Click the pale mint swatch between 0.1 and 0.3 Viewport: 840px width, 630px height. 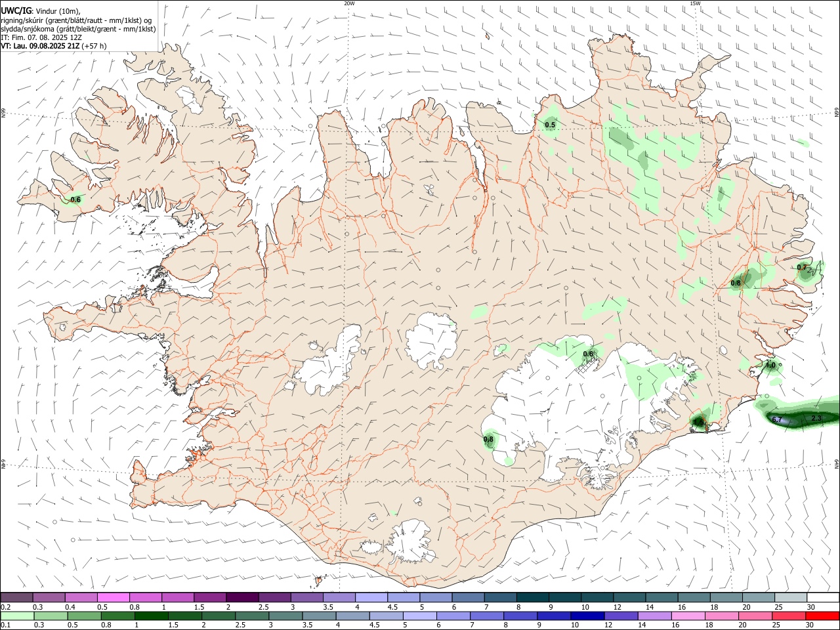click(x=18, y=616)
